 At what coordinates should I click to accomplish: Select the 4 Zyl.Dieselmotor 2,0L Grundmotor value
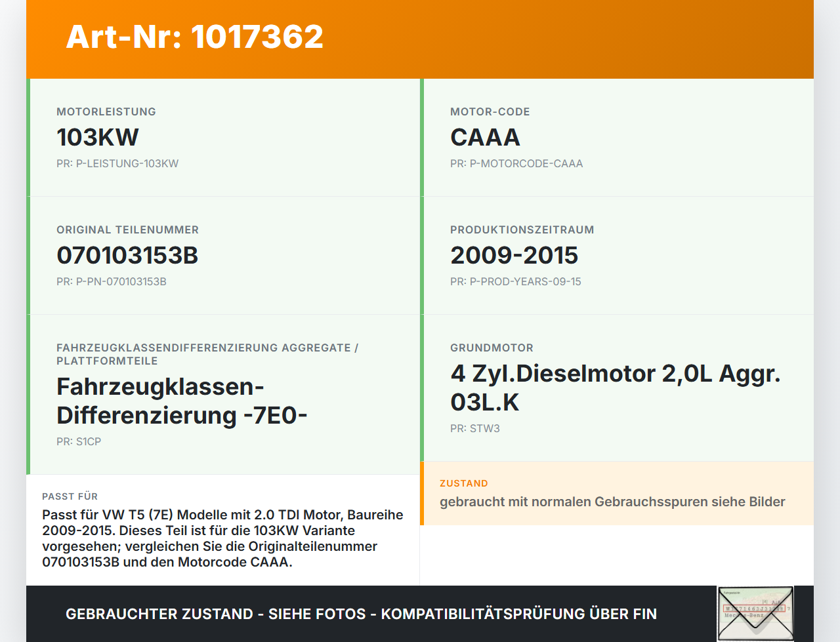click(616, 388)
